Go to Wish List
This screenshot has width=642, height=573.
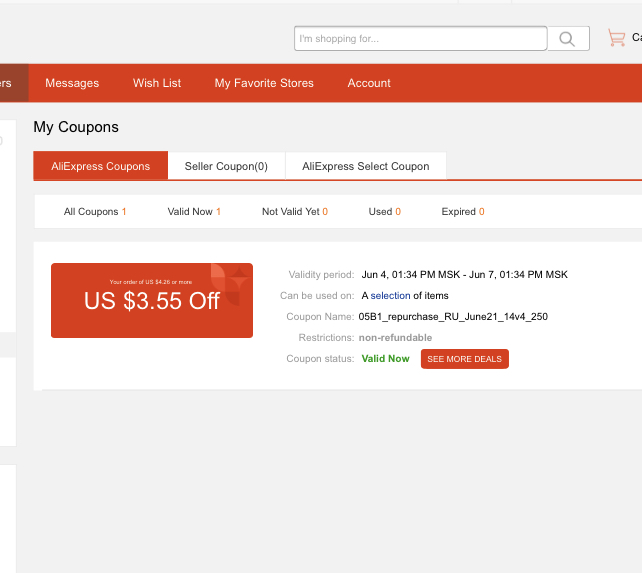click(157, 83)
